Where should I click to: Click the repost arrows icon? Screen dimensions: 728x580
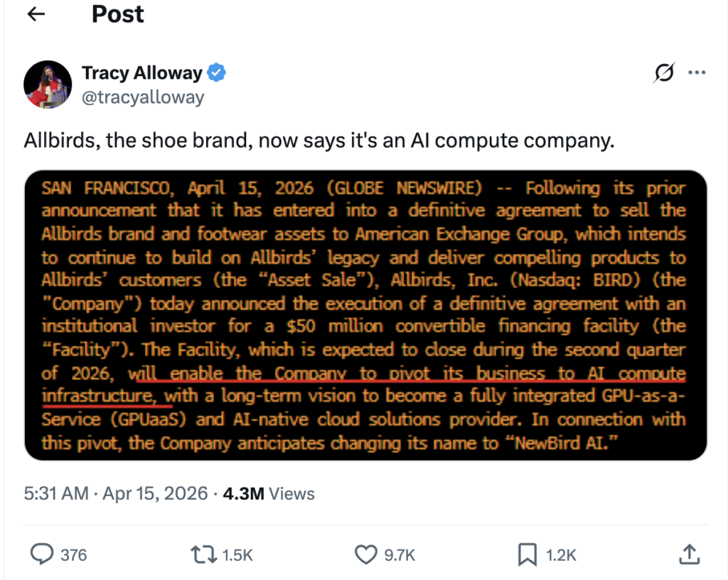[204, 554]
